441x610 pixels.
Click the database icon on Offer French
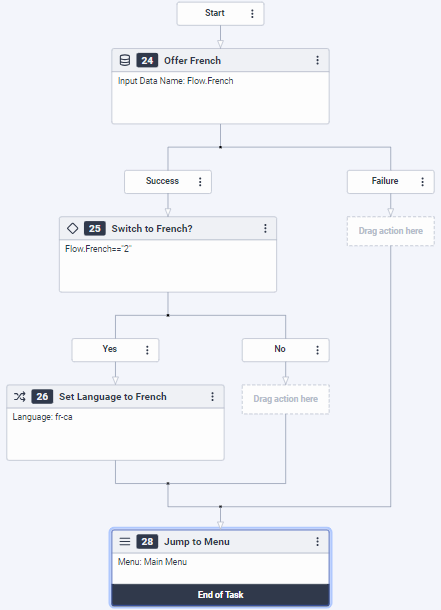(x=125, y=60)
